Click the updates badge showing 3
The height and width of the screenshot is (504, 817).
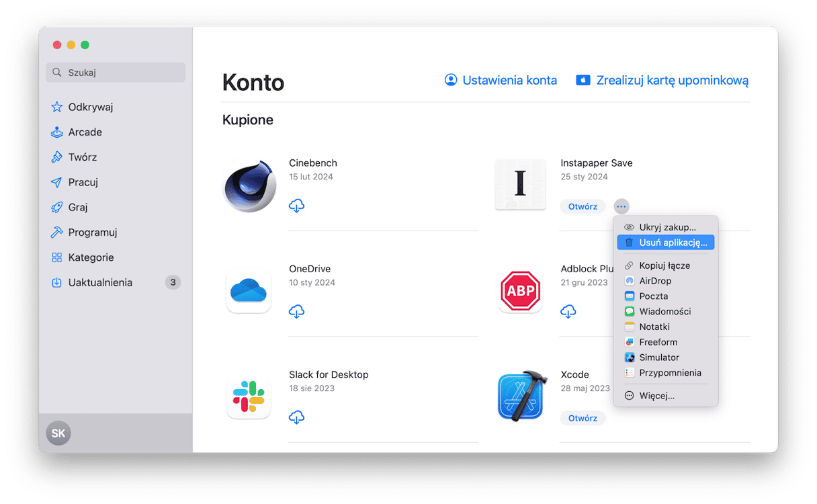[x=173, y=282]
